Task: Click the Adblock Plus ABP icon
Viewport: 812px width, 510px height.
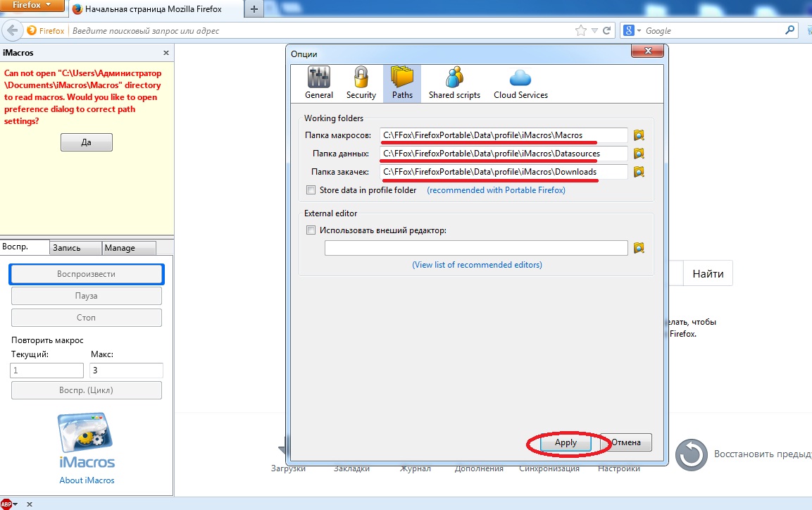Action: pyautogui.click(x=6, y=504)
